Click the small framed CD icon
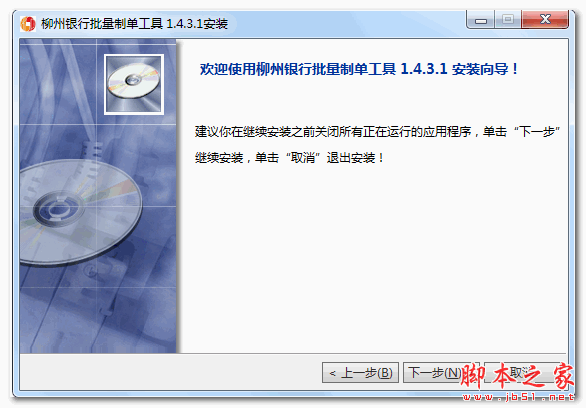The image size is (586, 408). 134,84
